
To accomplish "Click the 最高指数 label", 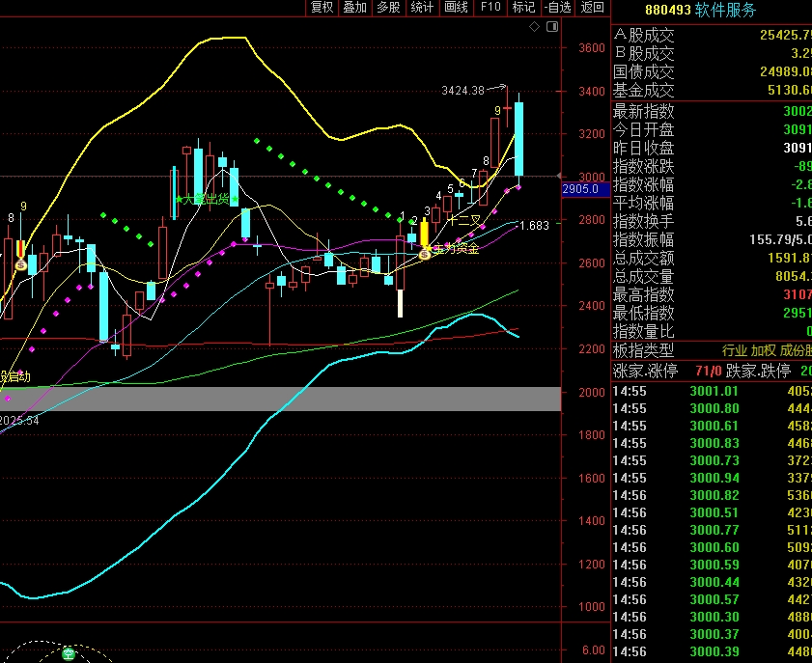I will [x=644, y=294].
